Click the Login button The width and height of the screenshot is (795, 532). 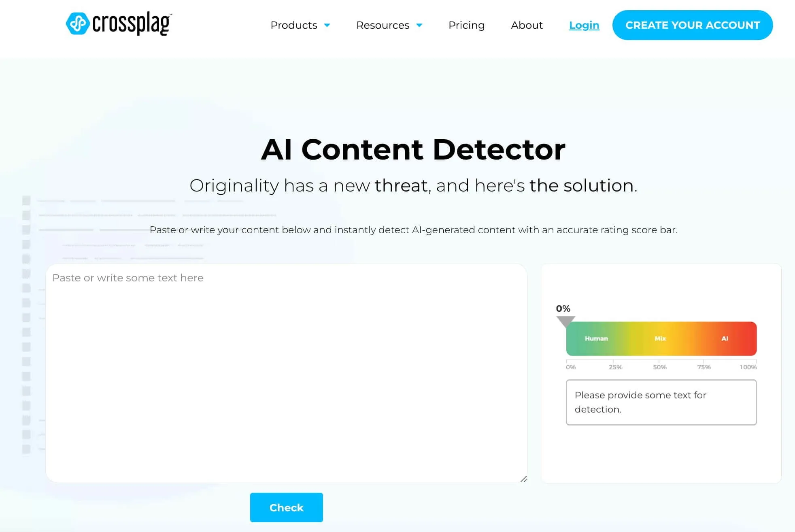tap(584, 25)
